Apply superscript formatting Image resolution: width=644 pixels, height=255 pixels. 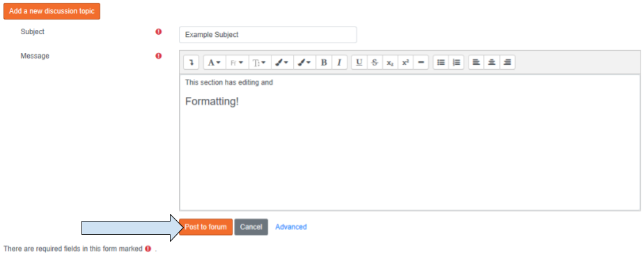click(405, 63)
